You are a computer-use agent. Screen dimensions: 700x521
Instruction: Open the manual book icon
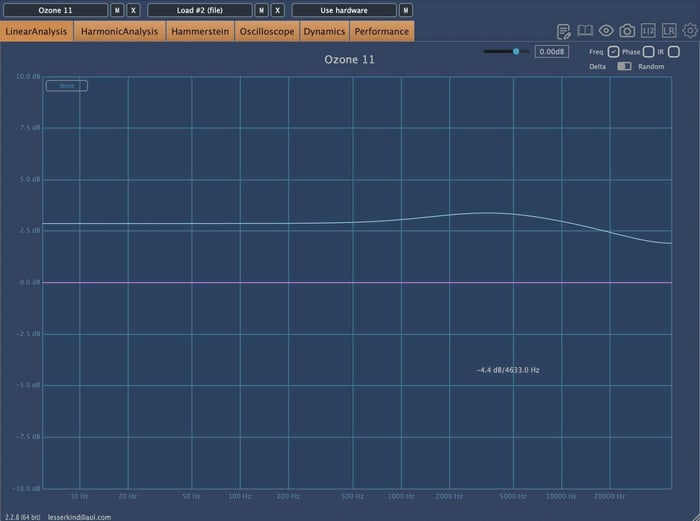(x=585, y=31)
